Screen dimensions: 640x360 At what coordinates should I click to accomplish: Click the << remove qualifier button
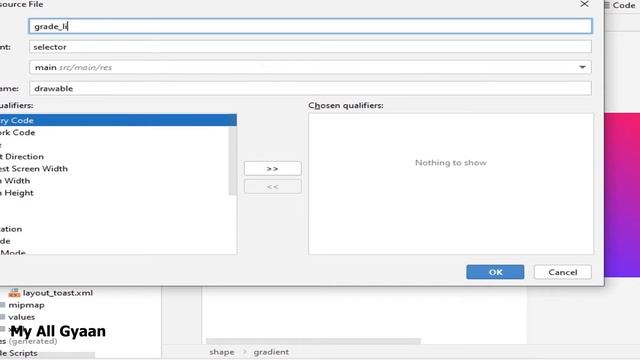(x=273, y=187)
